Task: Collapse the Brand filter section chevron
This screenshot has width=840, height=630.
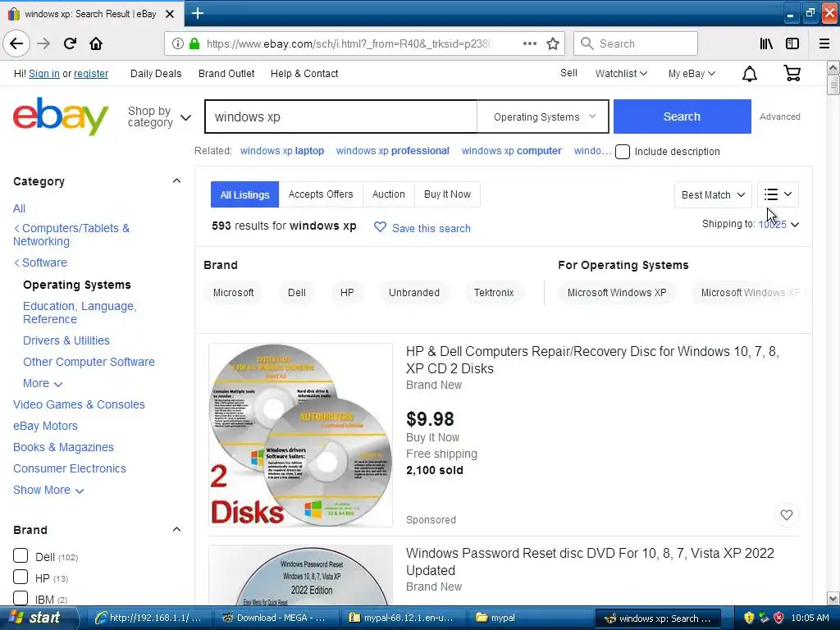Action: click(176, 529)
